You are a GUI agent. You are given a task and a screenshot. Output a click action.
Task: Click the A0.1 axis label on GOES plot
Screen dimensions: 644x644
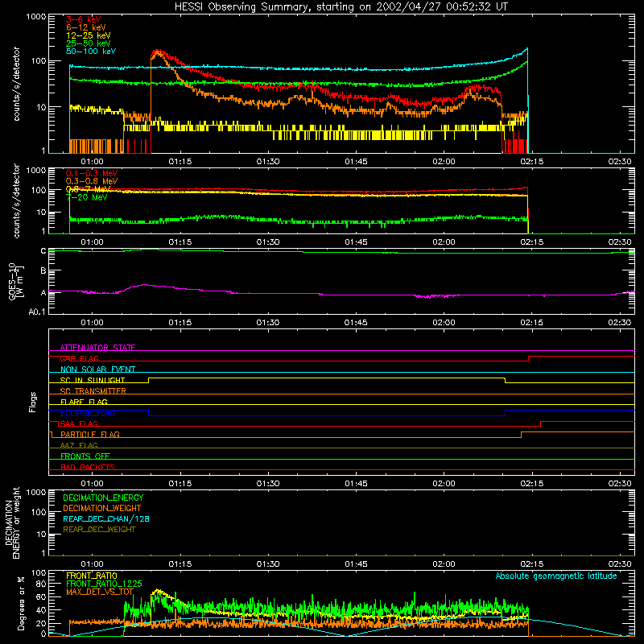click(37, 312)
